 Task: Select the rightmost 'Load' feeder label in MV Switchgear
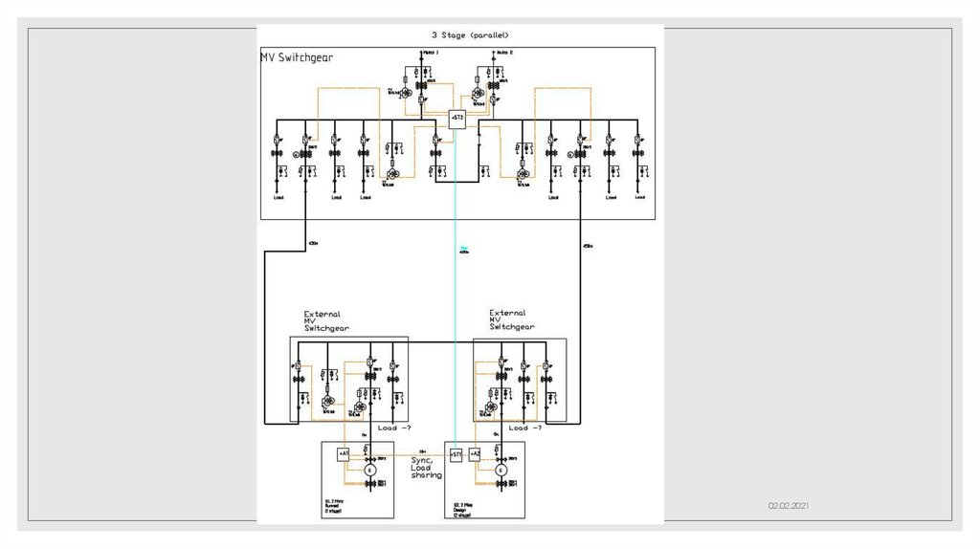pyautogui.click(x=640, y=197)
